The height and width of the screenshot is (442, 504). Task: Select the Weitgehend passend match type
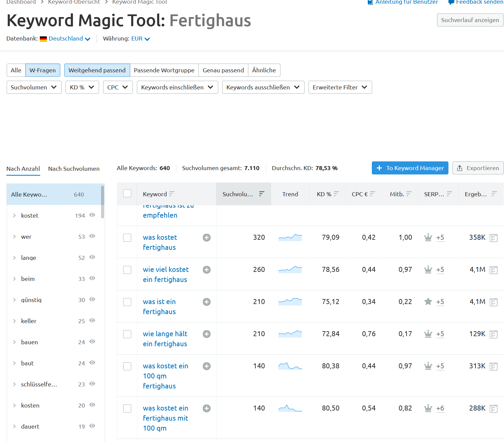pyautogui.click(x=97, y=70)
